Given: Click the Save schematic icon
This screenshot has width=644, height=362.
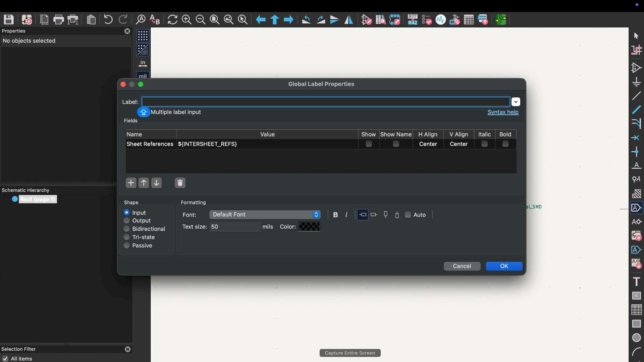Looking at the screenshot, I should pos(9,20).
